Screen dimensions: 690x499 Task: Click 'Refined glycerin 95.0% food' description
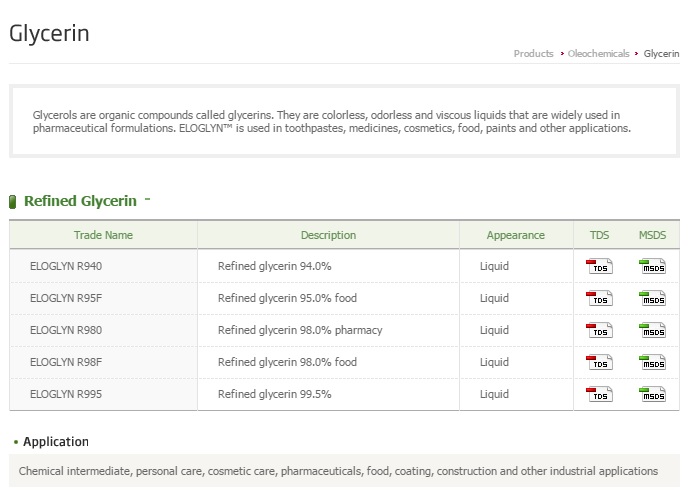point(287,298)
